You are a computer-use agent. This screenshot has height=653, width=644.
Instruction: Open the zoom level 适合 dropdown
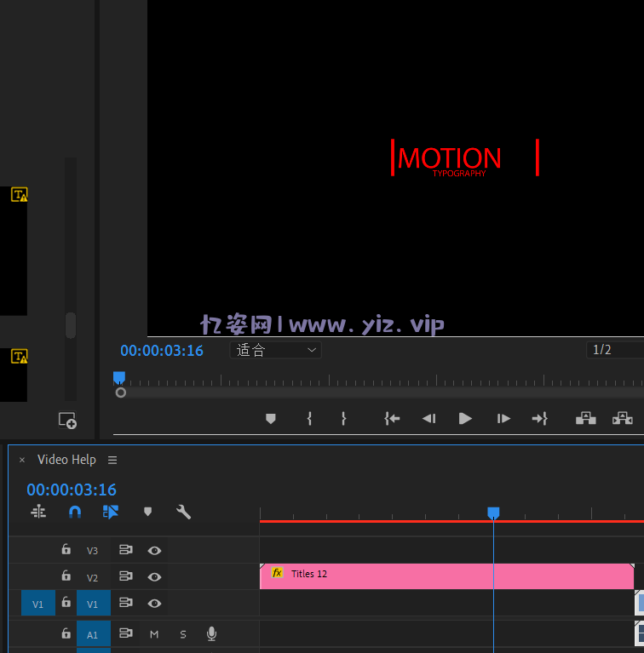point(275,350)
